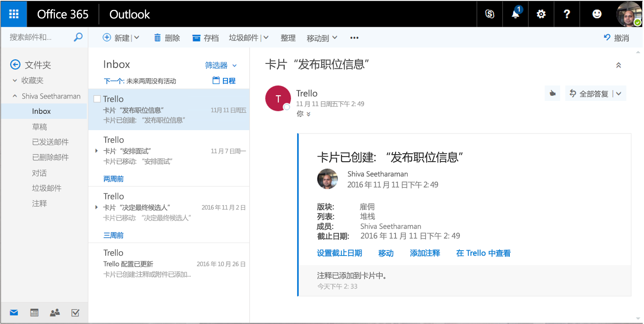Click 在 Trello 中查看 link

[483, 253]
